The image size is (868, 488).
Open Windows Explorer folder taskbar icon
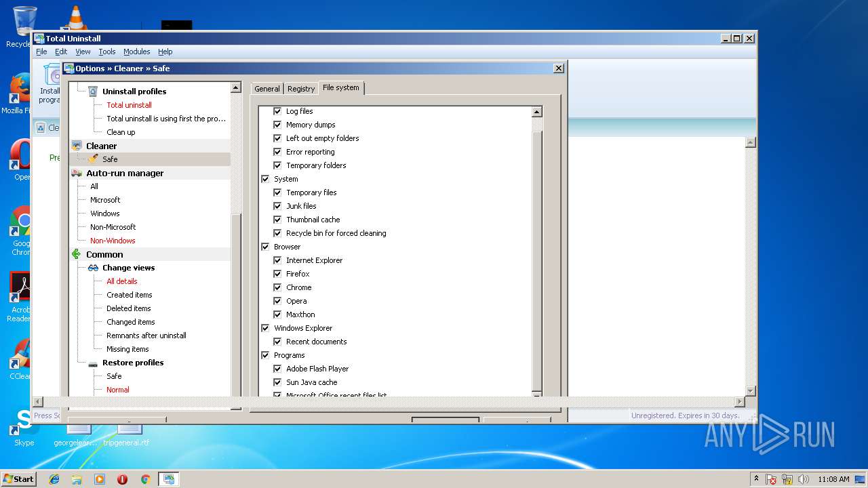(x=77, y=479)
